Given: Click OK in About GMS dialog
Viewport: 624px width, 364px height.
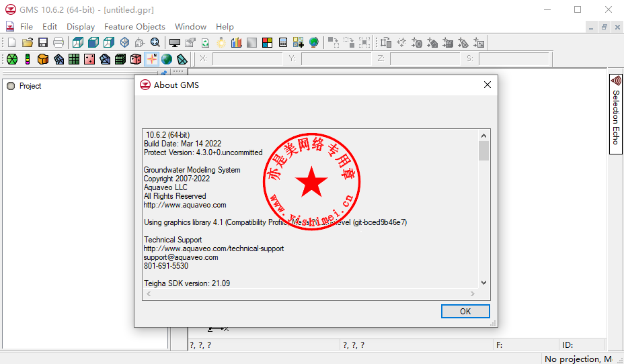Looking at the screenshot, I should 465,311.
